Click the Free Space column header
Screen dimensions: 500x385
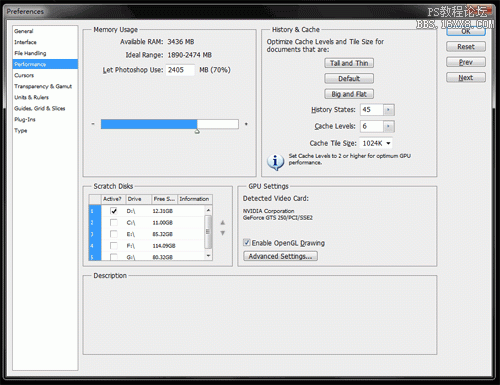pos(164,199)
